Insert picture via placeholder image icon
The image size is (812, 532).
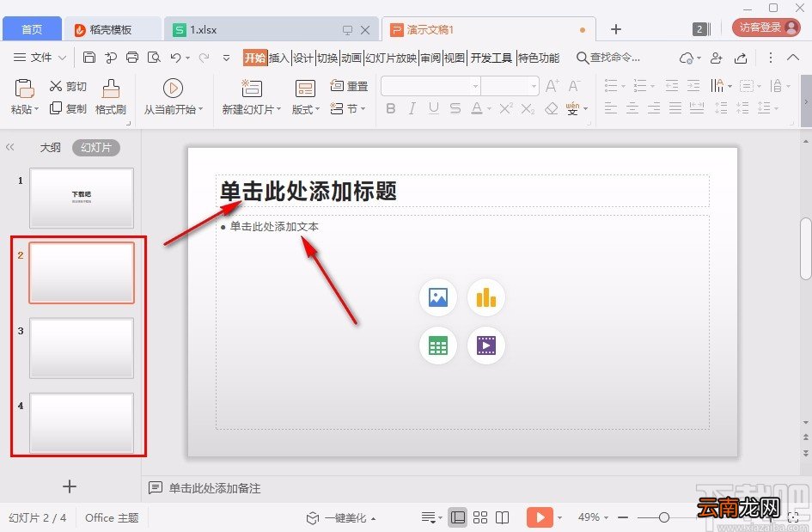[438, 297]
